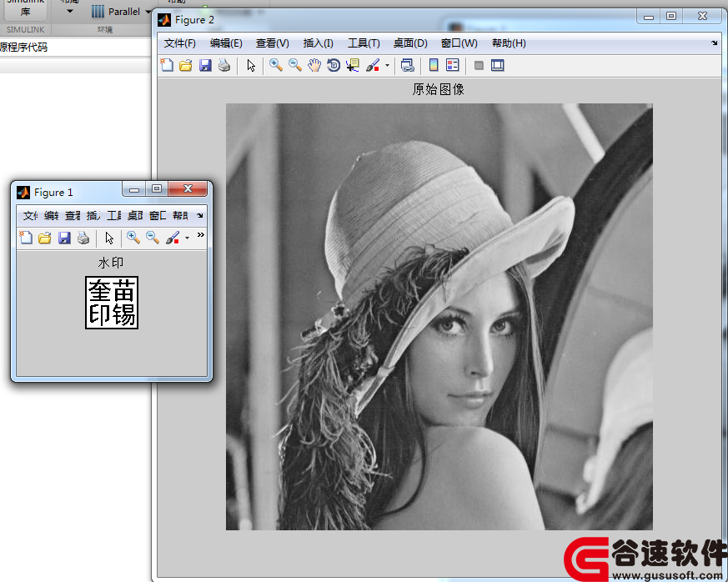Select Edit Plot arrow in Figure 2
Viewport: 728px width, 582px height.
pyautogui.click(x=251, y=65)
